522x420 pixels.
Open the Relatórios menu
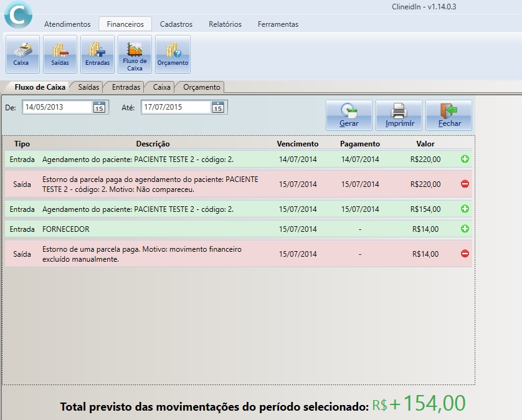click(x=225, y=24)
